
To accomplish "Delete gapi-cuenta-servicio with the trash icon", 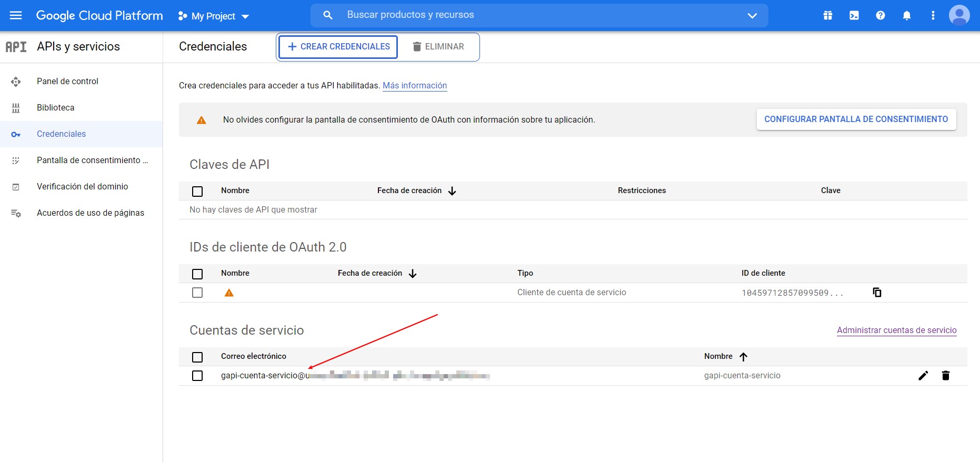I will (945, 376).
